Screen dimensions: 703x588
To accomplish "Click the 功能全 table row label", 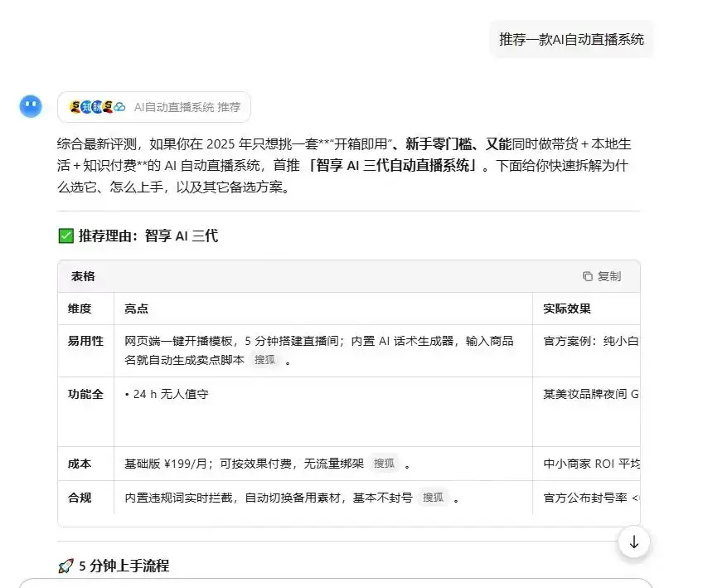I will 85,394.
